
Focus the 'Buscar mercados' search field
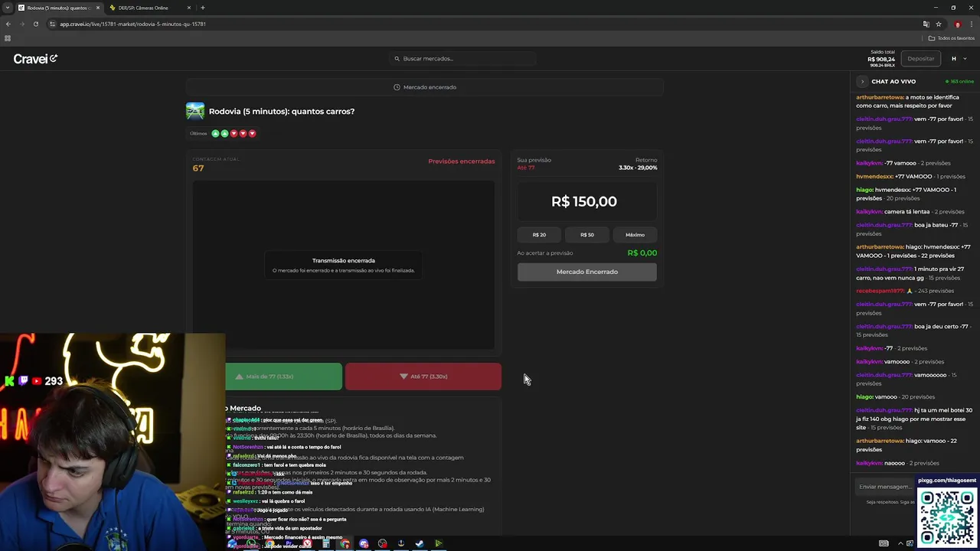(463, 58)
